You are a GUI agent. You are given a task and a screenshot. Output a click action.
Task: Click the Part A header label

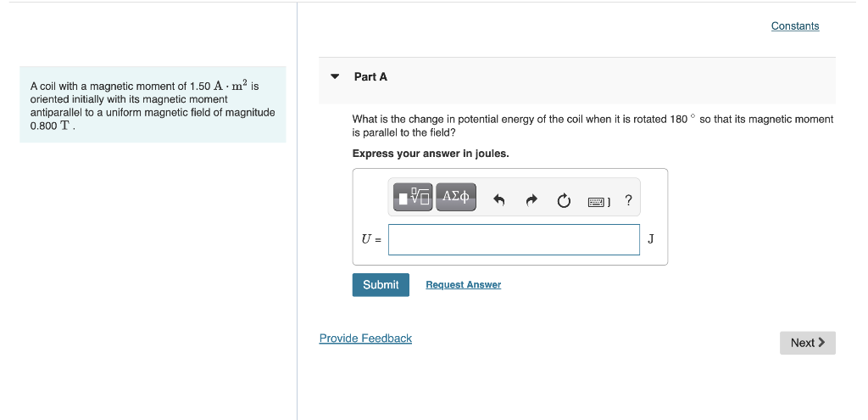(x=371, y=77)
